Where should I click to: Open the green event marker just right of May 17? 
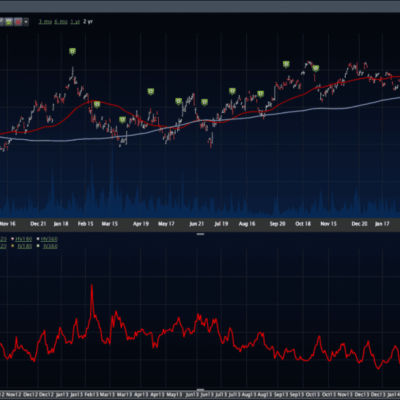click(179, 101)
